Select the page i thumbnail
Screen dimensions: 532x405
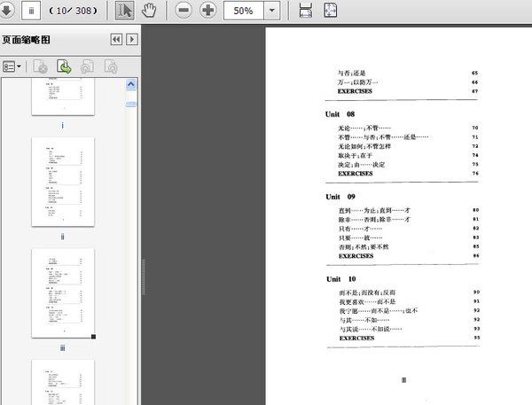(62, 96)
